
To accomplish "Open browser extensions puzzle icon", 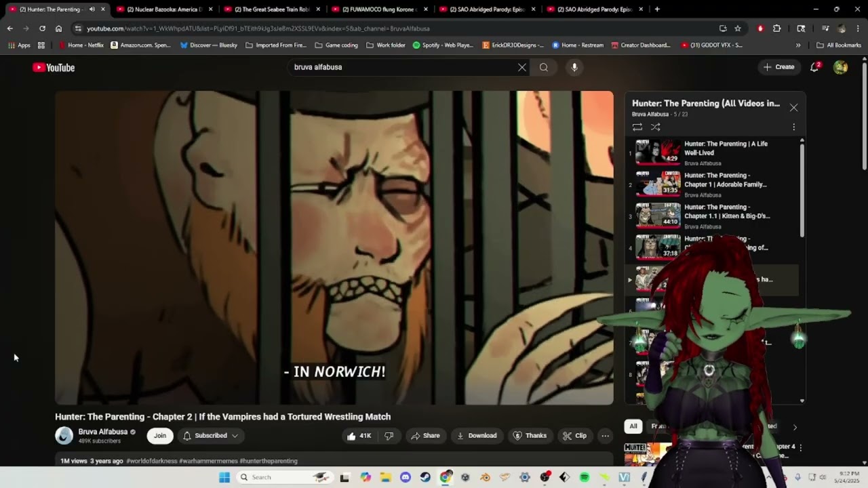I will 777,28.
